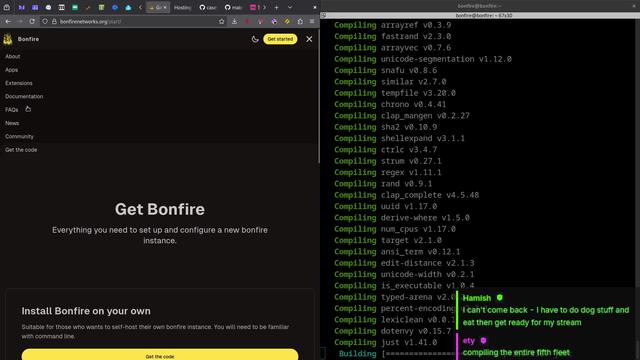The height and width of the screenshot is (360, 640).
Task: Open the Community menu item
Action: pos(19,136)
